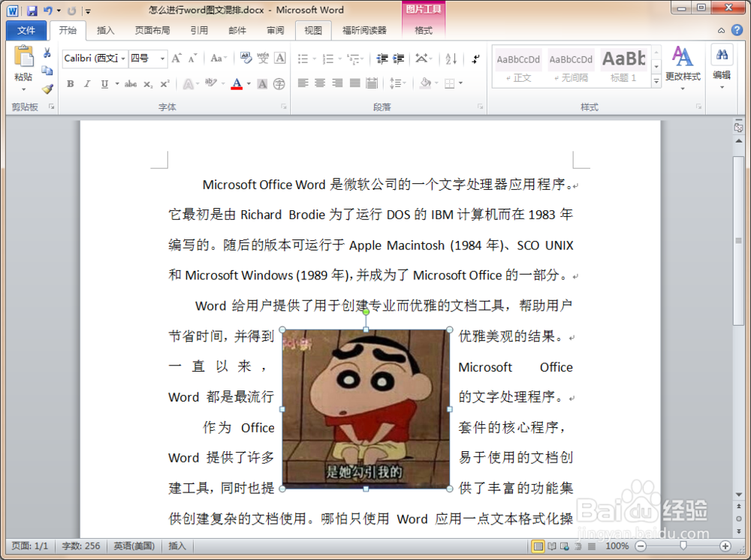Open the Font dialog launcher
751x560 pixels.
(284, 107)
